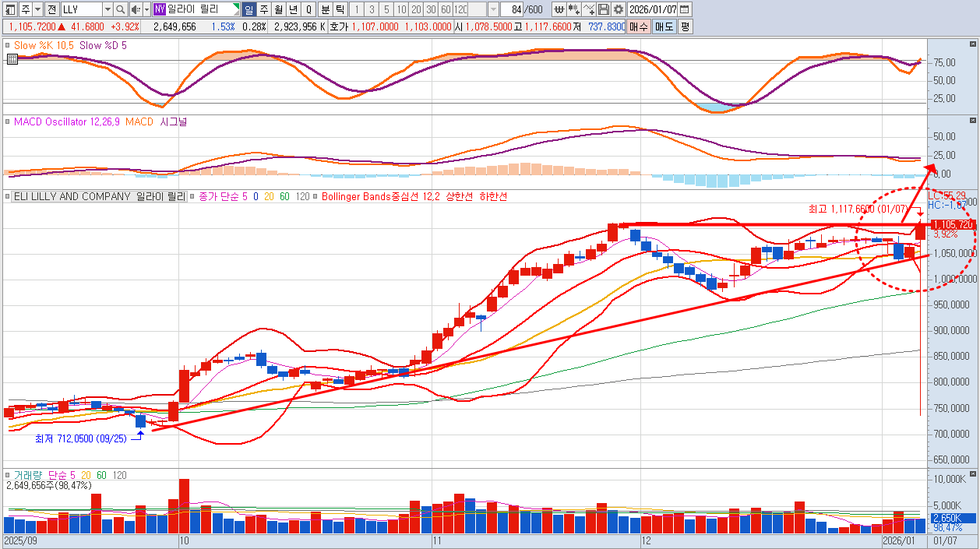
Task: Click the stock search magnifier icon
Action: pos(120,9)
